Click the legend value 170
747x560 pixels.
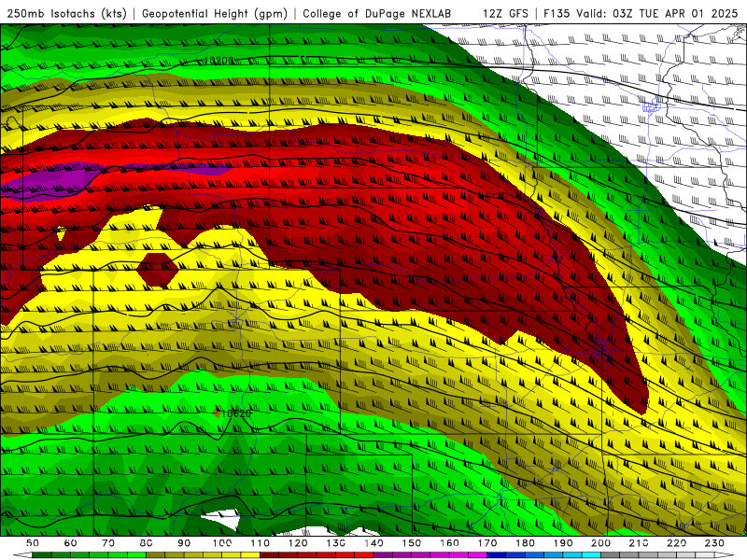[486, 543]
